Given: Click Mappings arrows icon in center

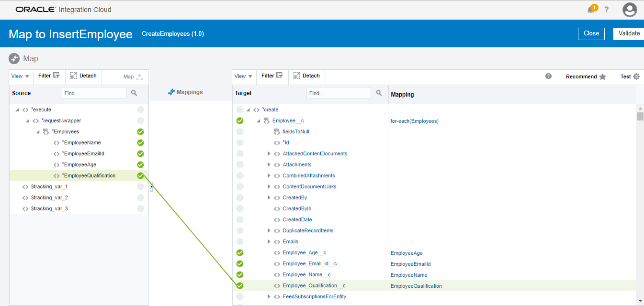Looking at the screenshot, I should [x=171, y=92].
